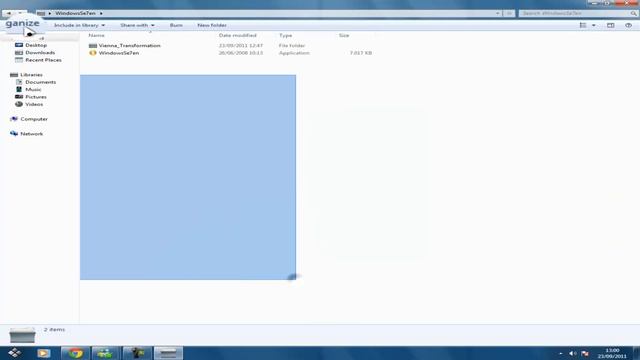Screen dimensions: 640x360
Task: Toggle the preview pane icon
Action: tap(611, 25)
